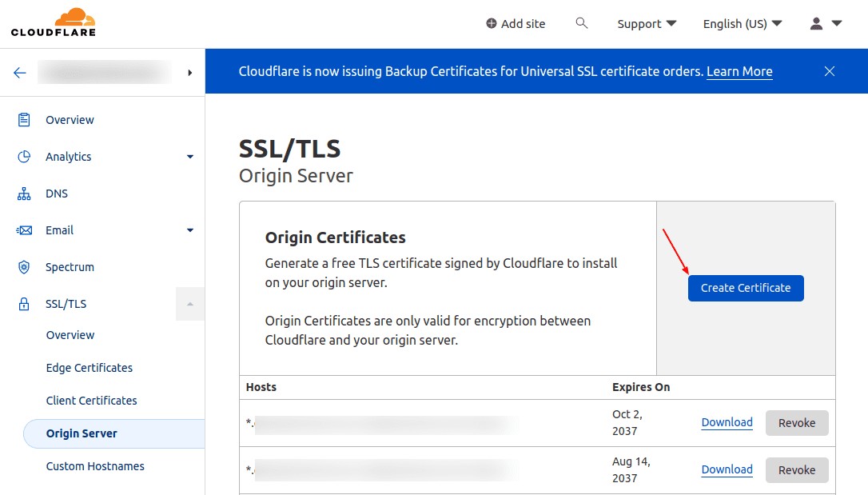Image resolution: width=868 pixels, height=495 pixels.
Task: Select the SSL/TLS padlock icon
Action: [25, 303]
